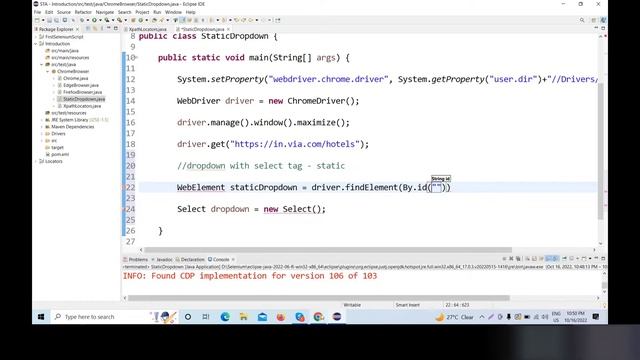Toggle Show Console When Standard Out Changes
The height and width of the screenshot is (360, 640).
[x=548, y=258]
